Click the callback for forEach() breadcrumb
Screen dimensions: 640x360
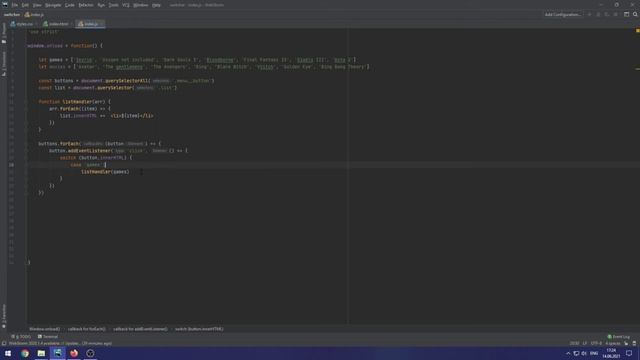click(x=87, y=329)
